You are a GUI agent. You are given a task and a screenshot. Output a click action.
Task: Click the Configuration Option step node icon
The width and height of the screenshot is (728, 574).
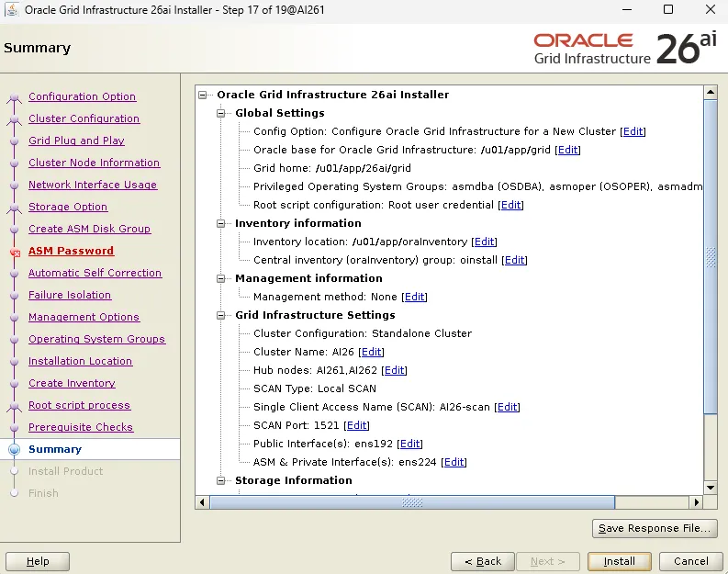(x=15, y=97)
